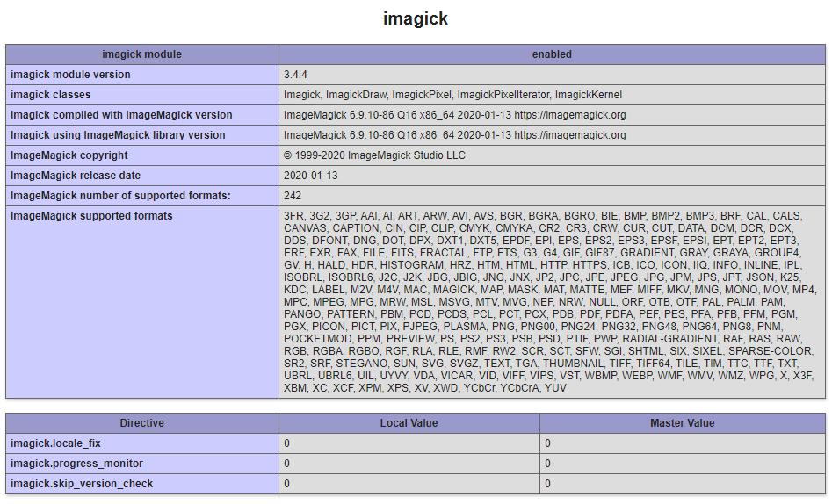The width and height of the screenshot is (832, 504).
Task: Select the 'imagick.progress_monitor' directive
Action: pos(77,463)
